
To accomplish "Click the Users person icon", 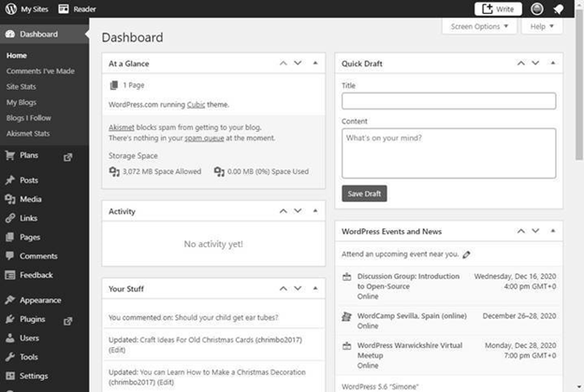I will (10, 338).
